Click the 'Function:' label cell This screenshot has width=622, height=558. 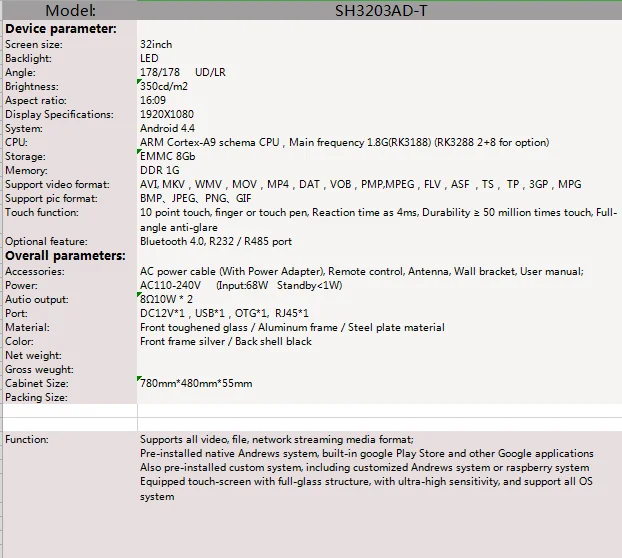point(68,439)
